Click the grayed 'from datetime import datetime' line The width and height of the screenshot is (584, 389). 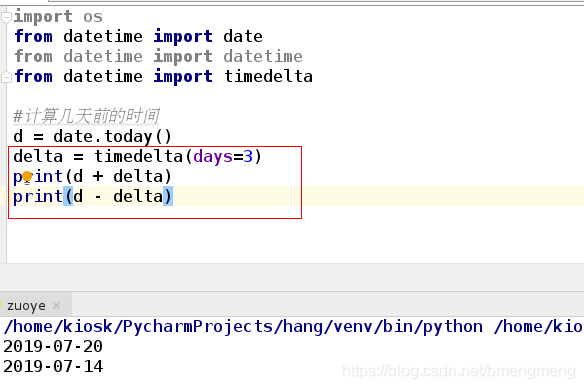coord(158,57)
